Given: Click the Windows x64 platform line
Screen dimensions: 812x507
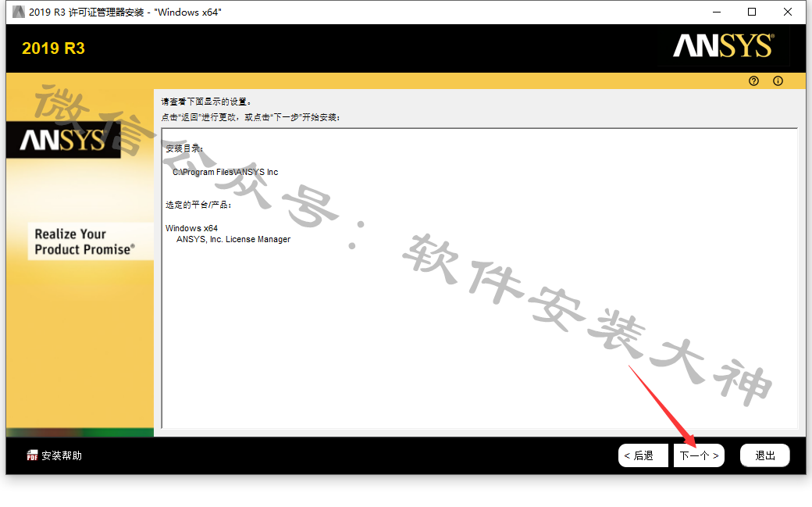Looking at the screenshot, I should 191,228.
